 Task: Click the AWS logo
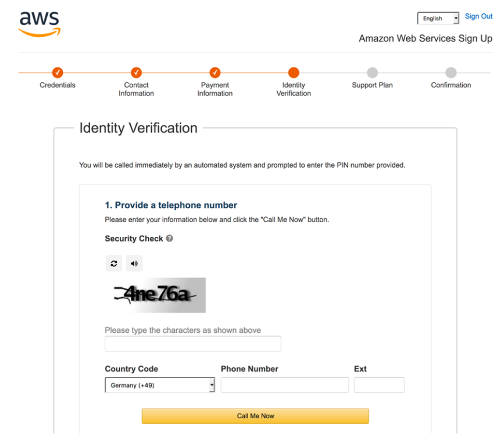tap(40, 23)
